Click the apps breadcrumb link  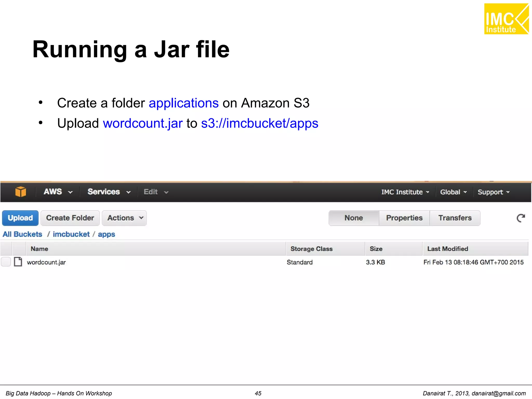click(107, 234)
